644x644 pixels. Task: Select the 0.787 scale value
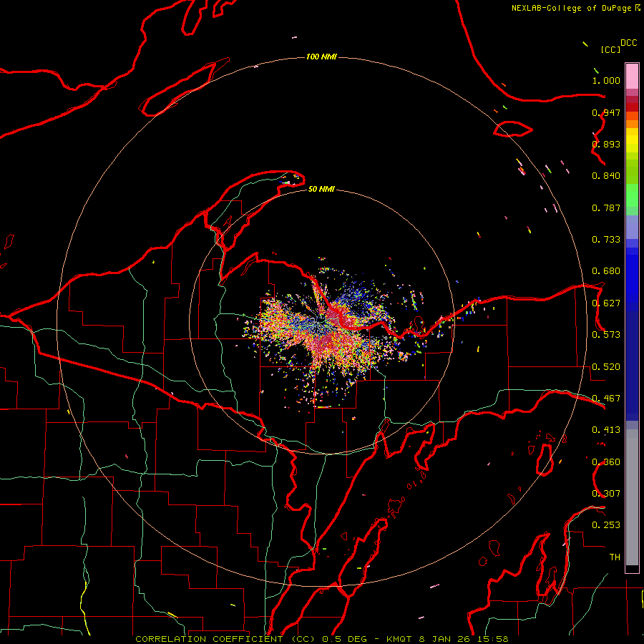point(606,208)
